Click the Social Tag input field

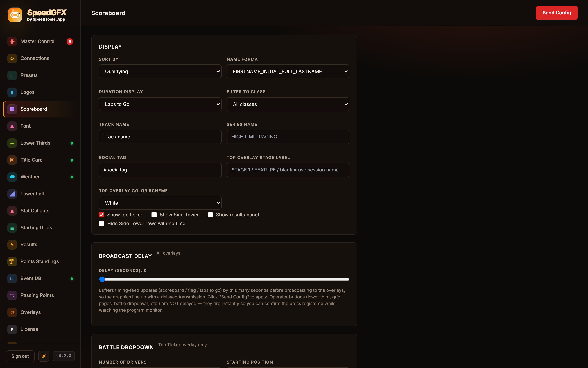coord(160,170)
